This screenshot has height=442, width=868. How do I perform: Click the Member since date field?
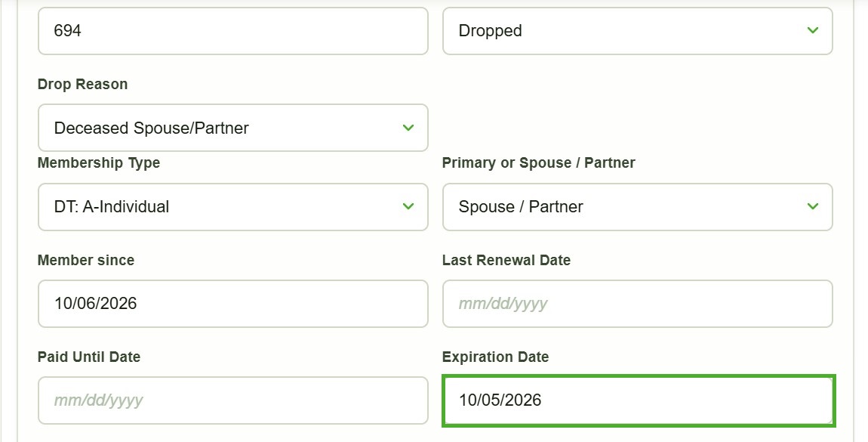[x=233, y=304]
